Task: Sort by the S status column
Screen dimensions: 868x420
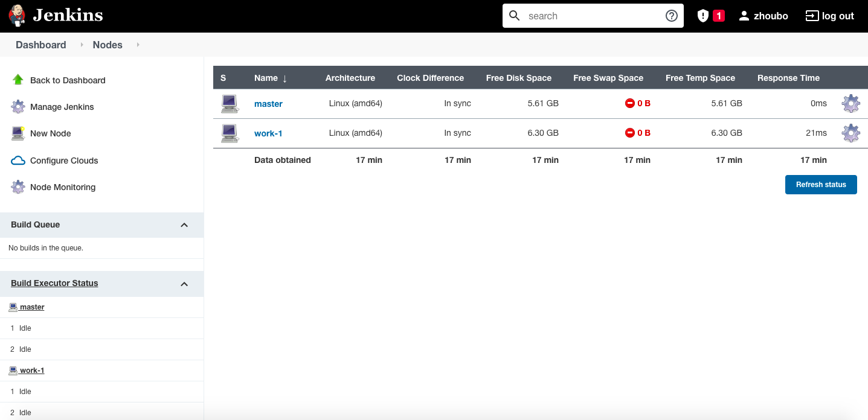Action: coord(223,78)
